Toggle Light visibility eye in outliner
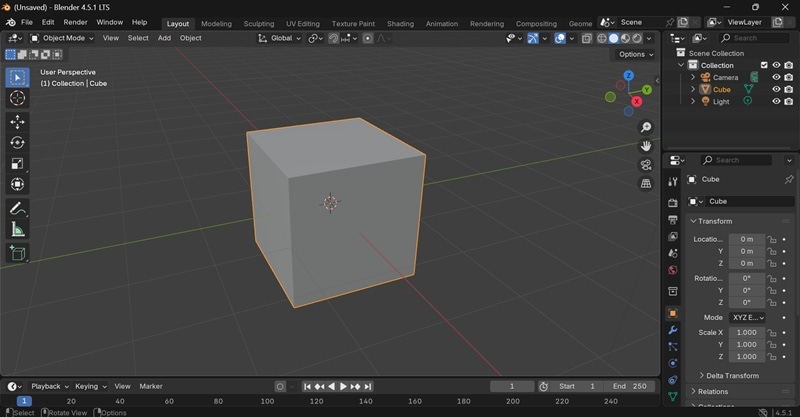The image size is (800, 417). 776,101
